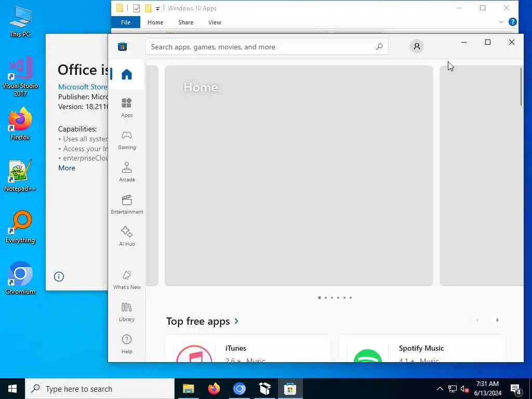Show next Top free apps with right arrow

[x=497, y=320]
